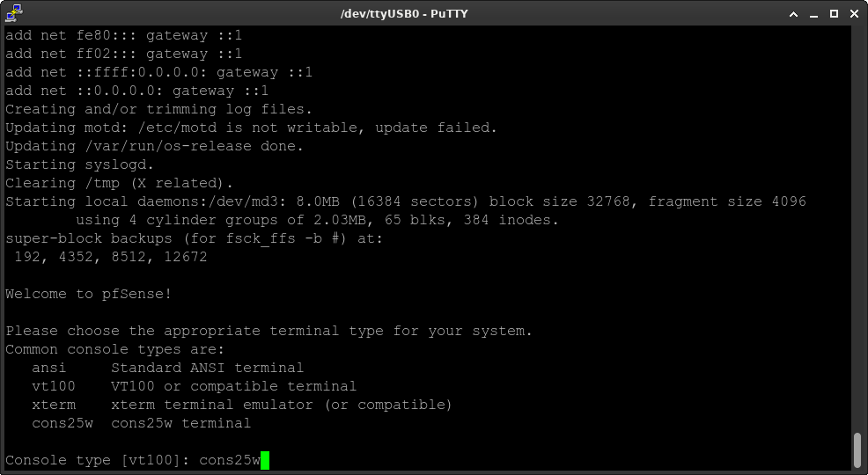Click the '/dev/ttyUSB0 - PuTTY' window title
Screen dimensions: 868x475
click(404, 14)
